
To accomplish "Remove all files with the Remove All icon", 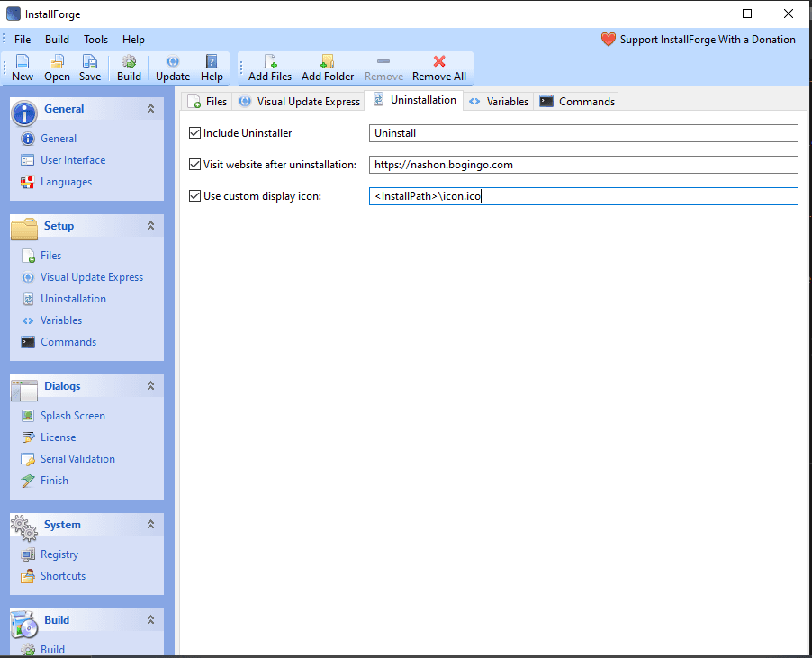I will (438, 68).
